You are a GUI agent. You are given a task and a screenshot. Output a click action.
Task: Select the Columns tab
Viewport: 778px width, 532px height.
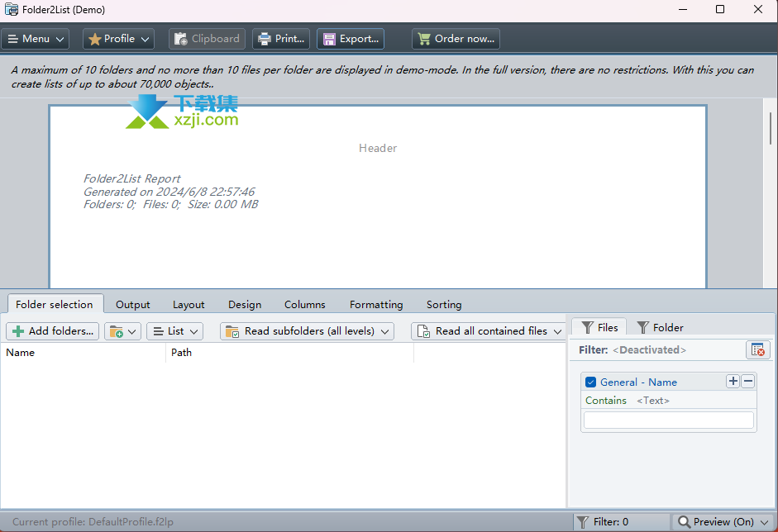(304, 305)
